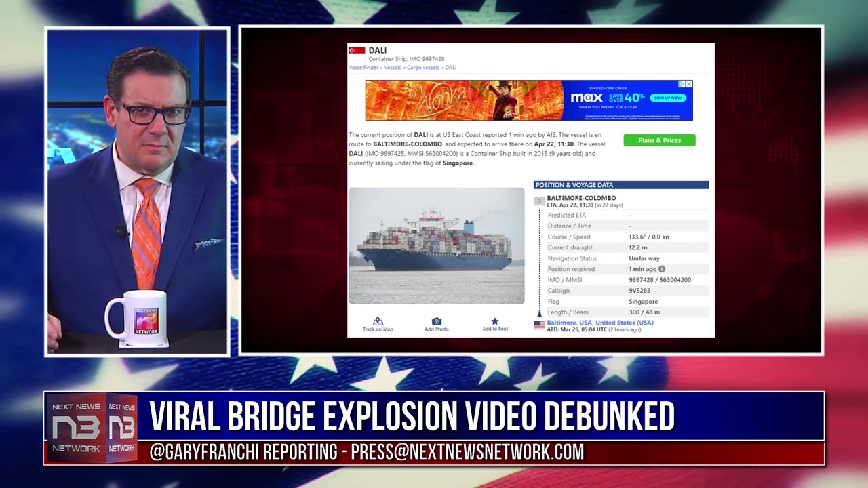Click the USA flag icon beside Baltimore
868x488 pixels.
[540, 325]
